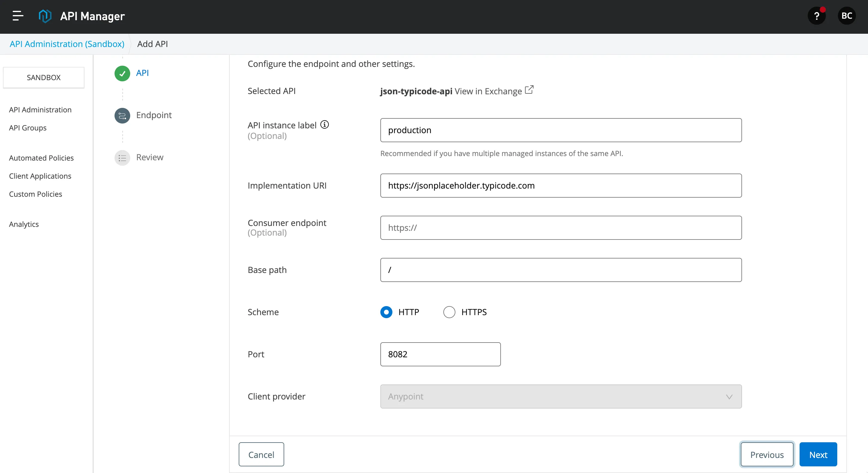
Task: Click the Cancel button
Action: pyautogui.click(x=261, y=454)
